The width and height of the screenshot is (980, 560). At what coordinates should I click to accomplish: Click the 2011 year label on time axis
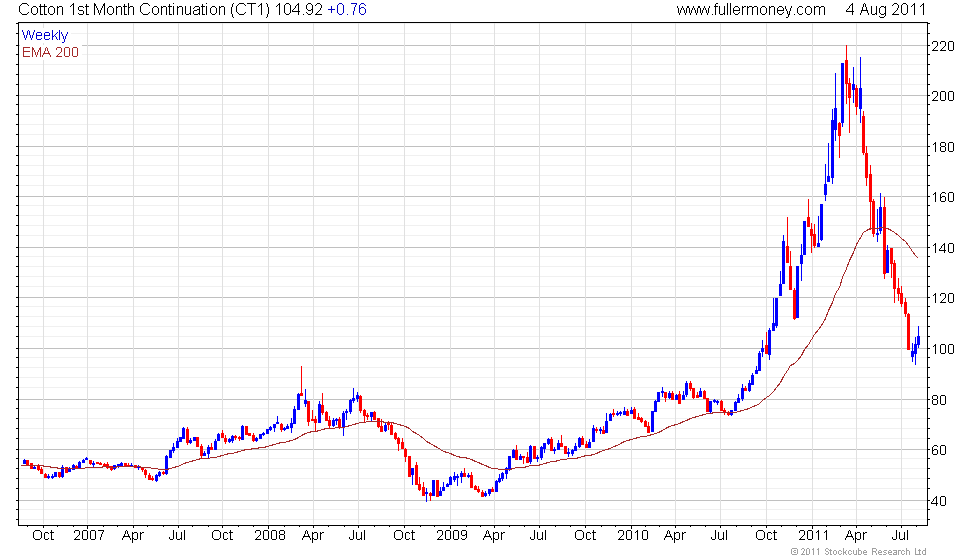point(813,536)
